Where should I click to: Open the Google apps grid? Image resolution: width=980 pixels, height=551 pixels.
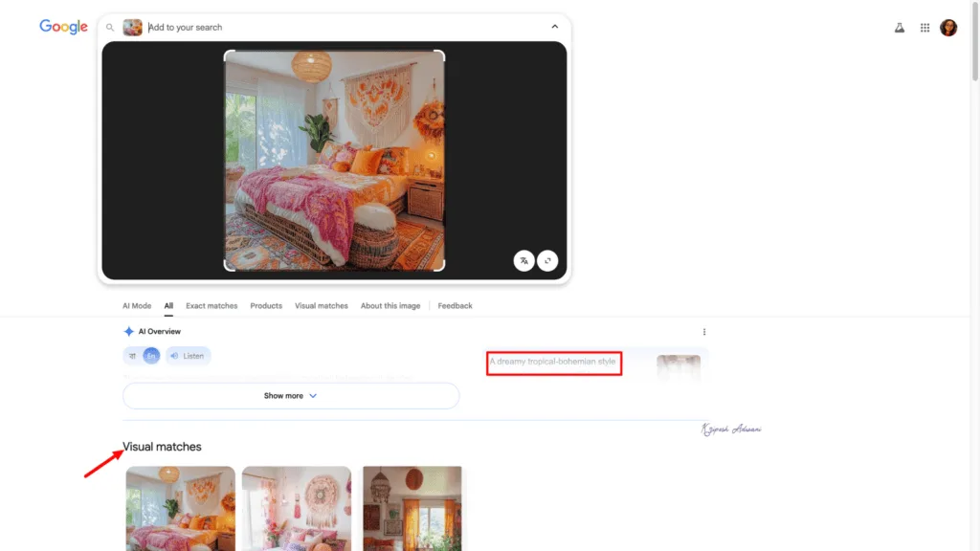click(x=924, y=27)
